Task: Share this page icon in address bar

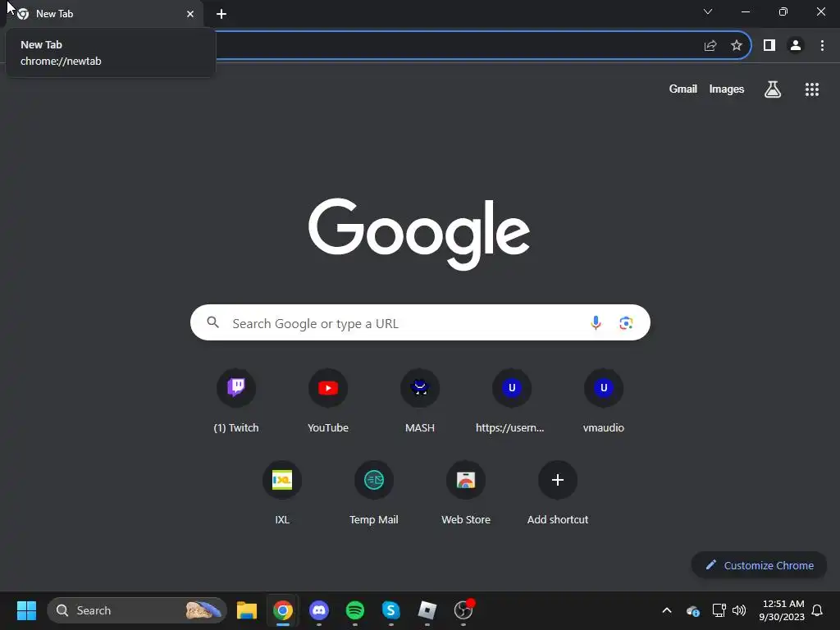Action: point(710,46)
